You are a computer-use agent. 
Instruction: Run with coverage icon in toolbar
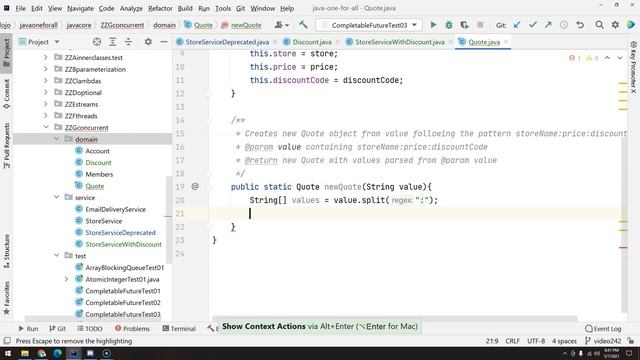pos(464,25)
